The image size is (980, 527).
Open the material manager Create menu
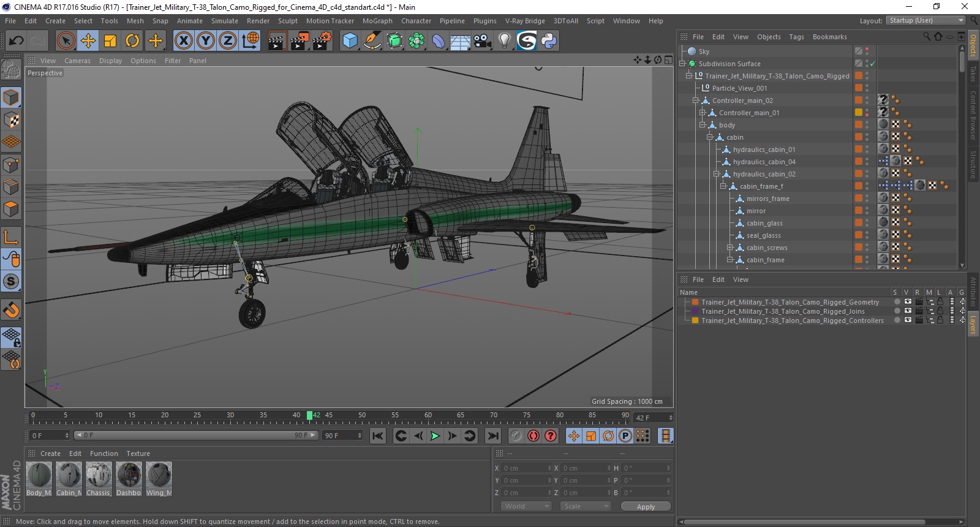click(x=50, y=453)
